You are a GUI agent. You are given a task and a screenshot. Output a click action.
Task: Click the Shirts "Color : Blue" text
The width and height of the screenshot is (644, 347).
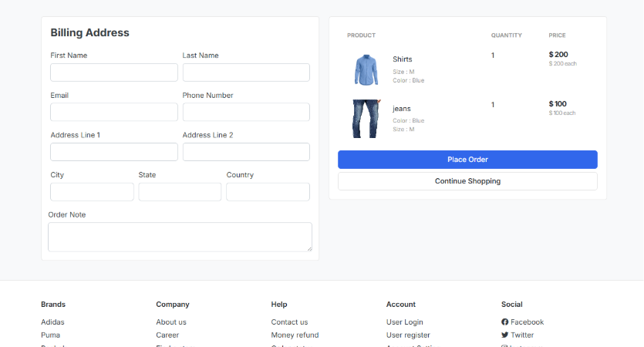(x=409, y=80)
